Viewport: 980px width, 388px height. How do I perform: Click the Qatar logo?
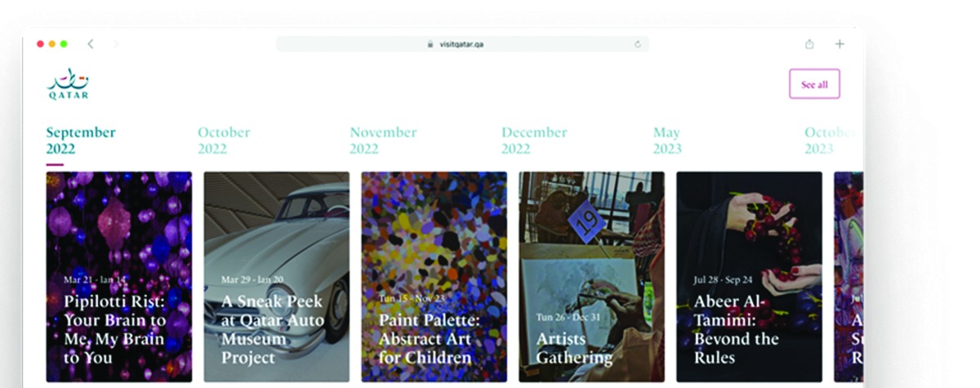click(x=68, y=84)
